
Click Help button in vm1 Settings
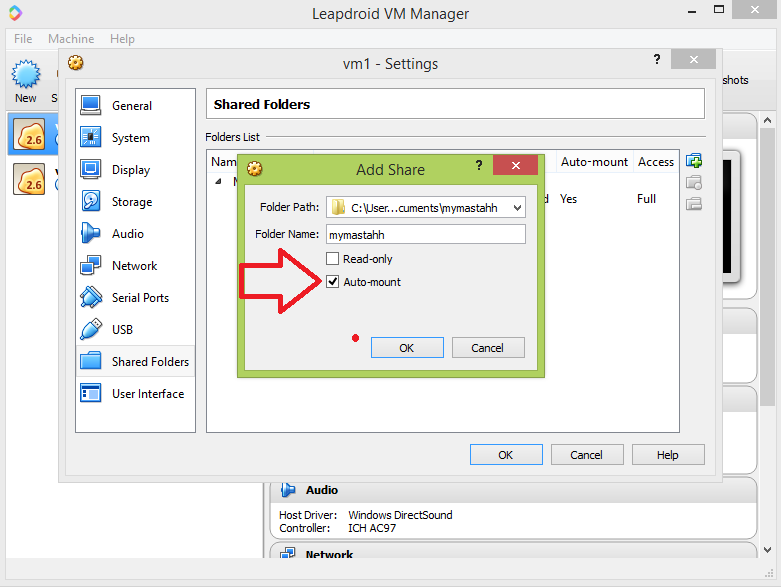click(x=668, y=455)
